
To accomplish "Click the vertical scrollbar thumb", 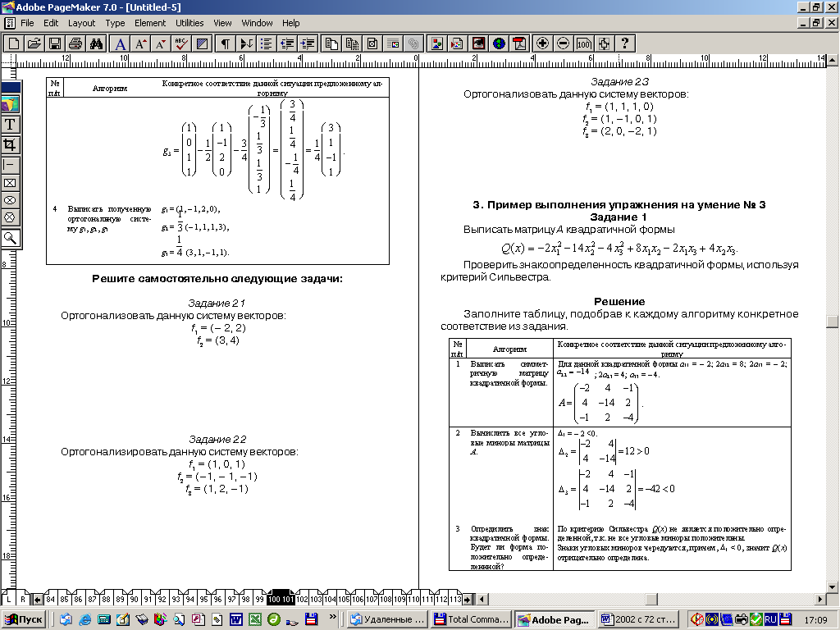I will [832, 322].
